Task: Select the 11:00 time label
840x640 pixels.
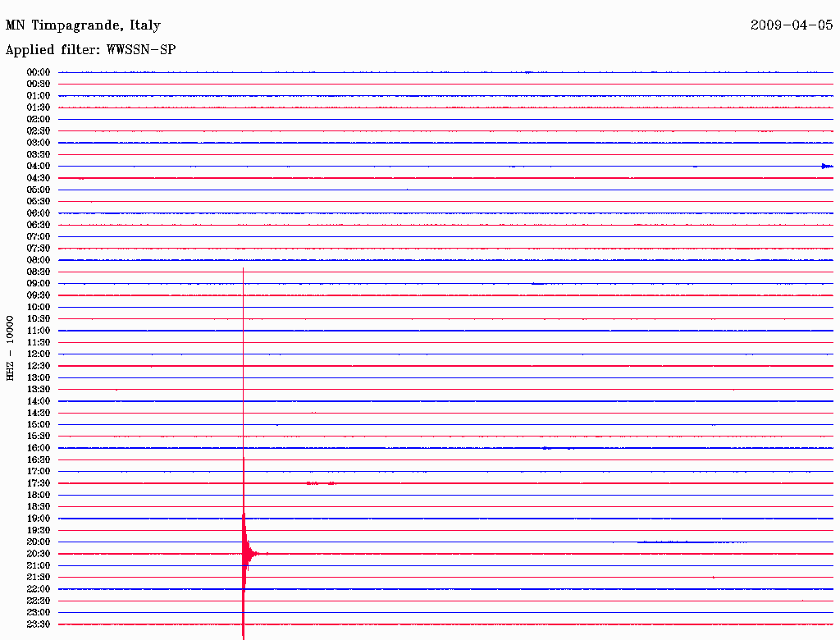Action: [x=39, y=331]
